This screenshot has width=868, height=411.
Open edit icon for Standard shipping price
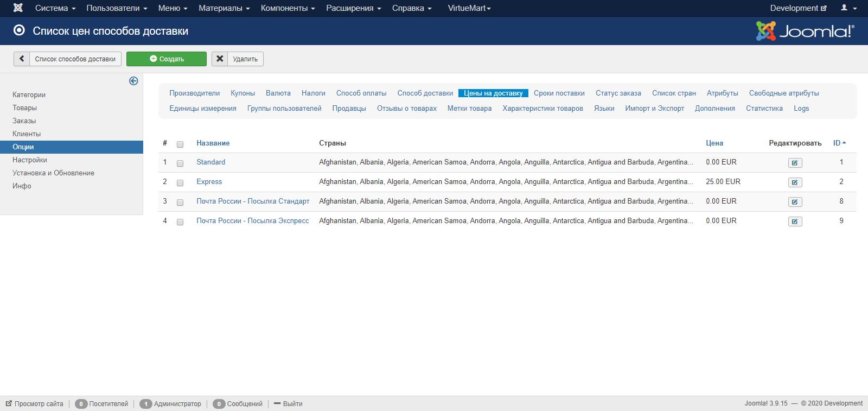click(795, 162)
